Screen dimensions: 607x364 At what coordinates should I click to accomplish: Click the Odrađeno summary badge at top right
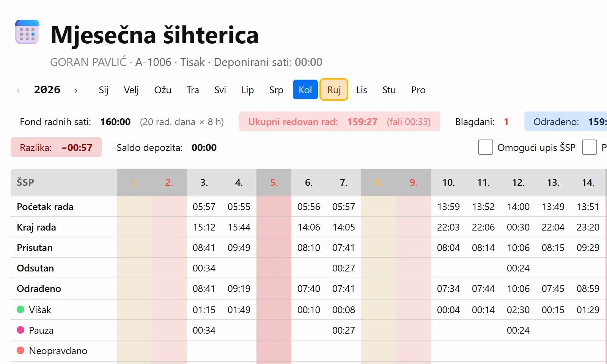(x=566, y=121)
